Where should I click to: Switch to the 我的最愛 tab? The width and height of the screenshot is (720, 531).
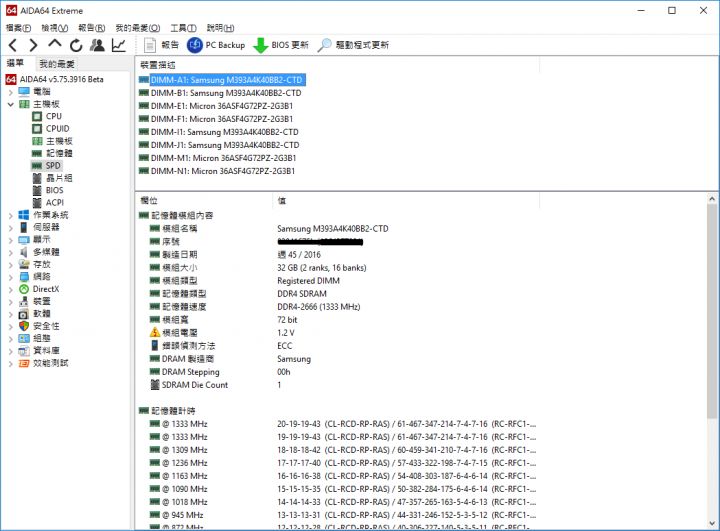(x=56, y=64)
